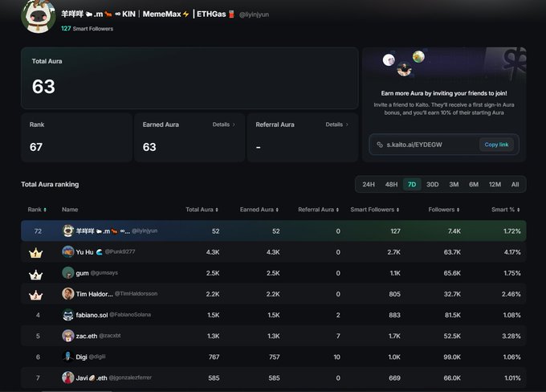
Task: Select the 6M time range tab
Action: tap(474, 184)
